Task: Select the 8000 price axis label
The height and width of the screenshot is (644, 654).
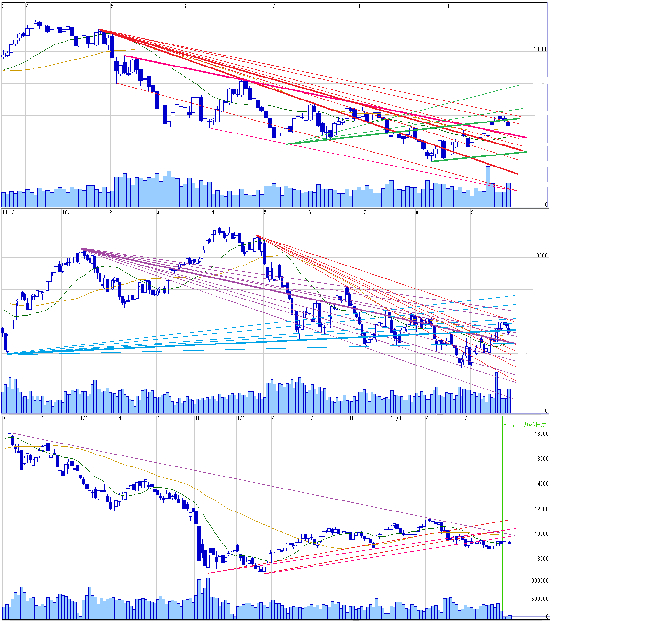Action: (542, 559)
